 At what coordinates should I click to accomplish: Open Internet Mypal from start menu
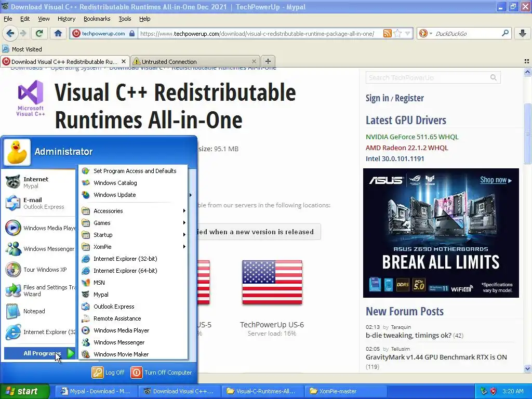38,182
